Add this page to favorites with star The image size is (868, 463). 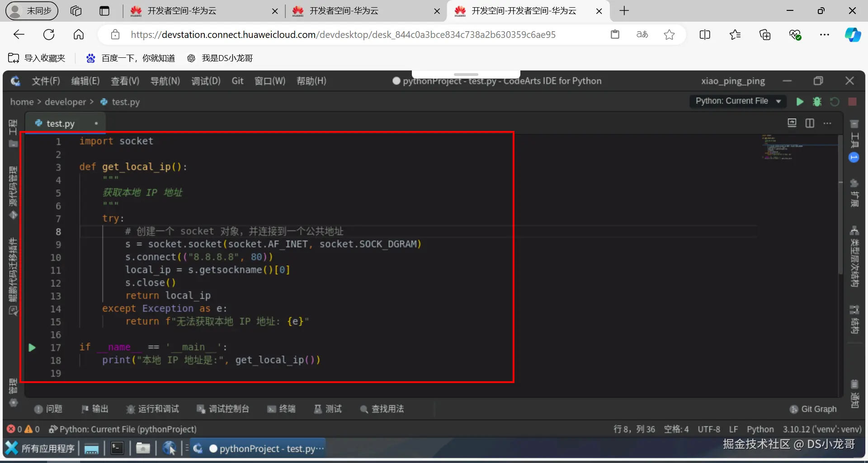(x=669, y=35)
